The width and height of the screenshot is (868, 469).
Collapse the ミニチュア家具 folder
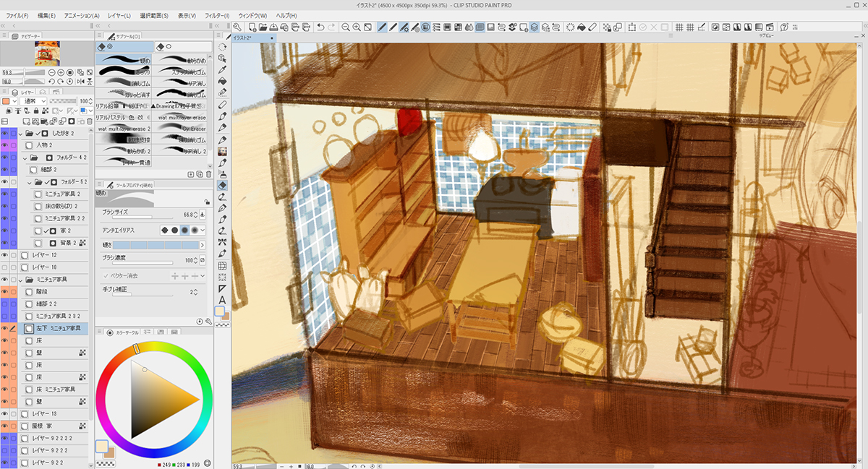point(20,280)
